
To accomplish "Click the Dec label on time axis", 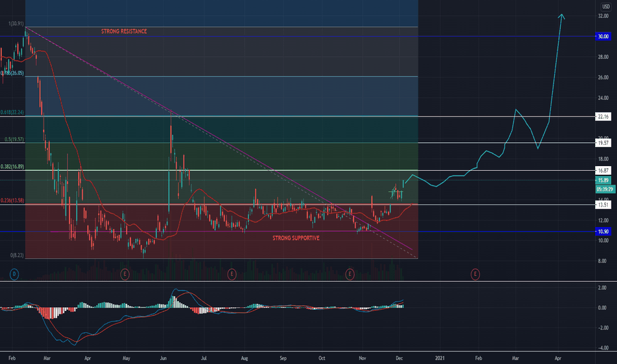I will pyautogui.click(x=399, y=358).
